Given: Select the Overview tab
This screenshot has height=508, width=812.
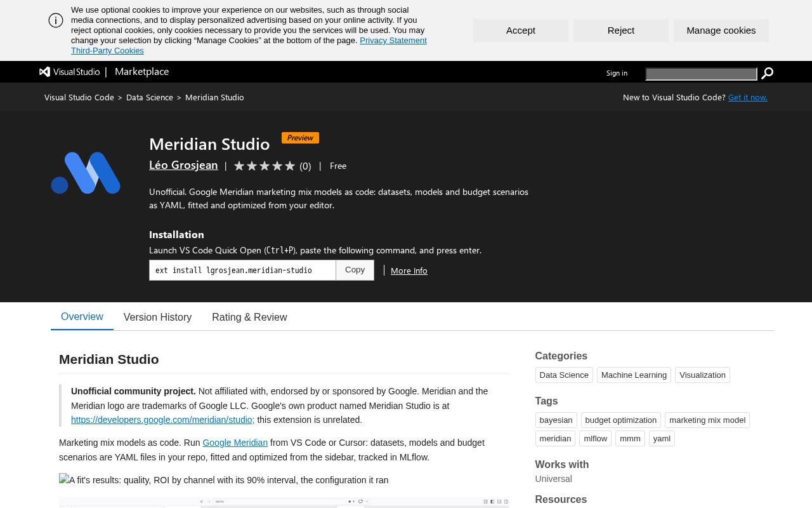Looking at the screenshot, I should coord(82,316).
